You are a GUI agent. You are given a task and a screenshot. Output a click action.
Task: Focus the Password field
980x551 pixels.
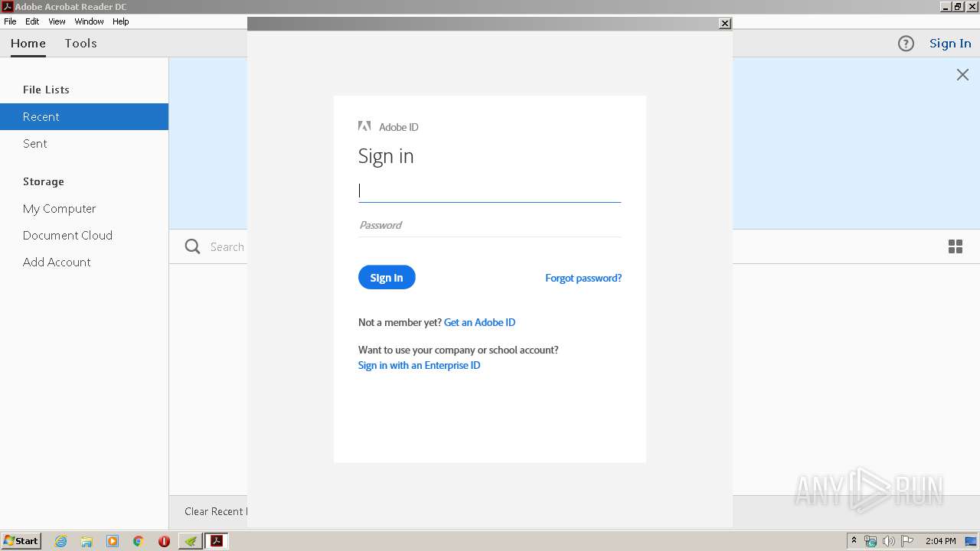(489, 225)
